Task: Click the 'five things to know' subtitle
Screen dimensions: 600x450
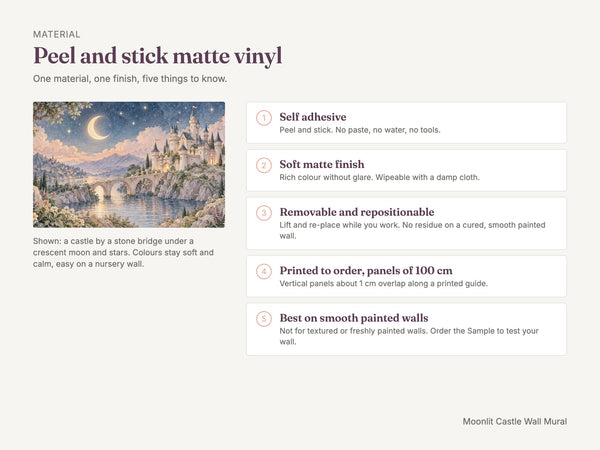Action: tap(130, 79)
